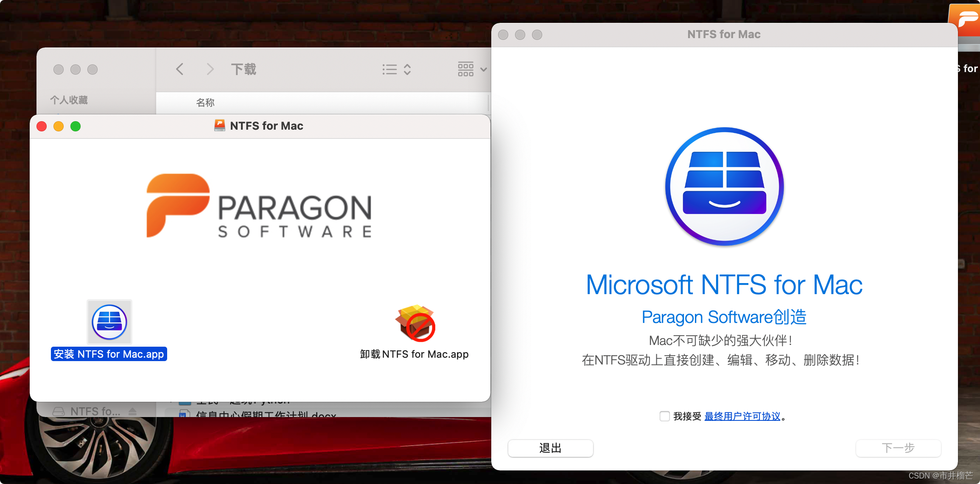The image size is (980, 484).
Task: Click the 个人收藏 sidebar section header
Action: click(x=69, y=100)
